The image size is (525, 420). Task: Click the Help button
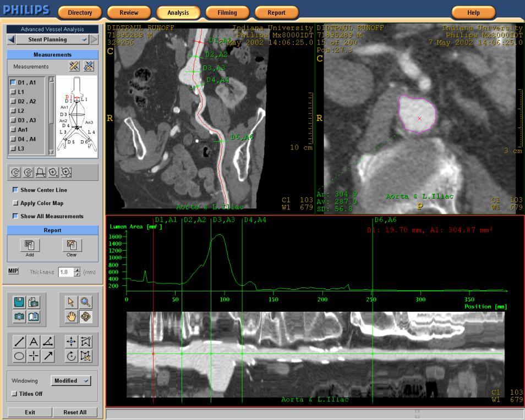tap(473, 13)
